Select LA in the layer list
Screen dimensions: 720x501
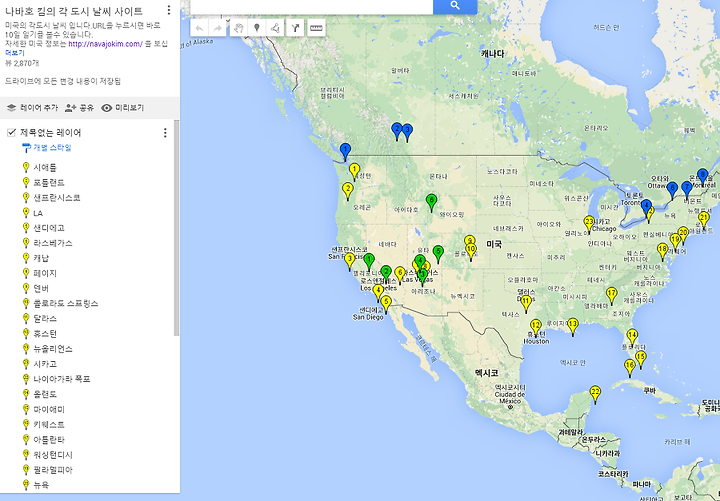[38, 213]
